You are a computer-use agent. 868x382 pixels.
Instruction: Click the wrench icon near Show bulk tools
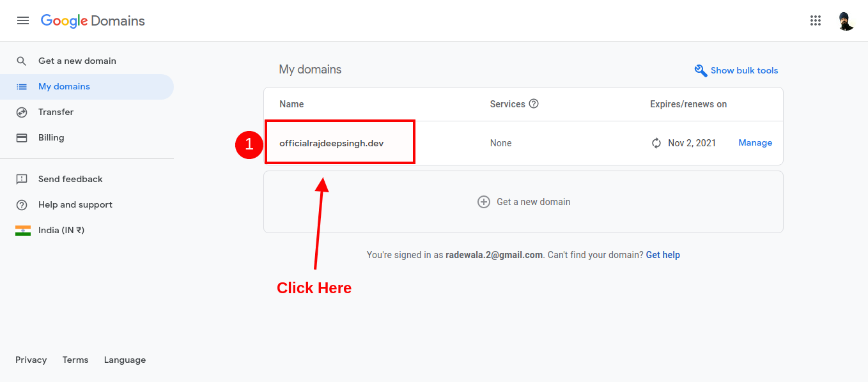[x=700, y=70]
